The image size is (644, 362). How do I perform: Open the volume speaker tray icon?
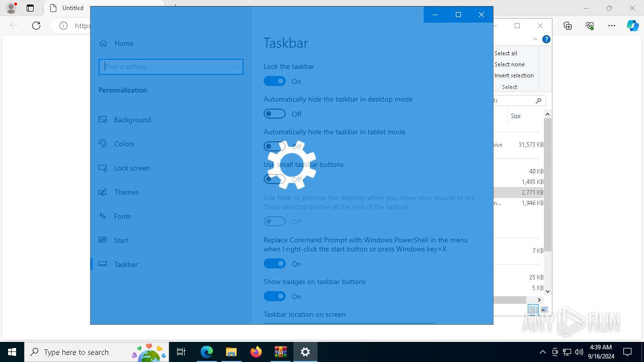click(x=579, y=352)
